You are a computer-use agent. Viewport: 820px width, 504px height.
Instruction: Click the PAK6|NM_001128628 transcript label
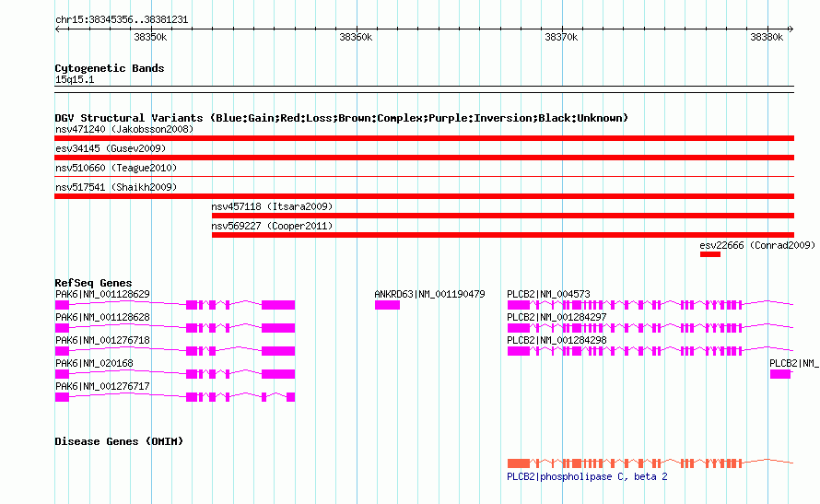click(102, 317)
